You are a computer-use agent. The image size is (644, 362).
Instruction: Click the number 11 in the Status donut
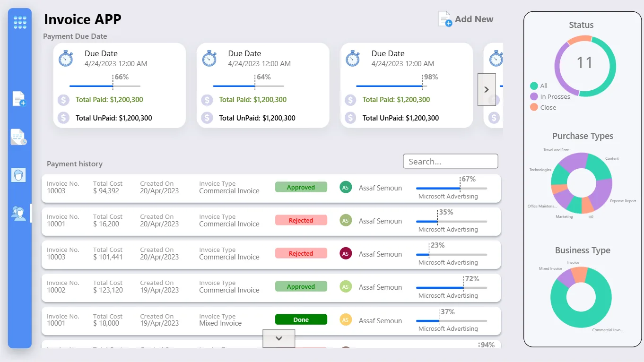coord(585,62)
